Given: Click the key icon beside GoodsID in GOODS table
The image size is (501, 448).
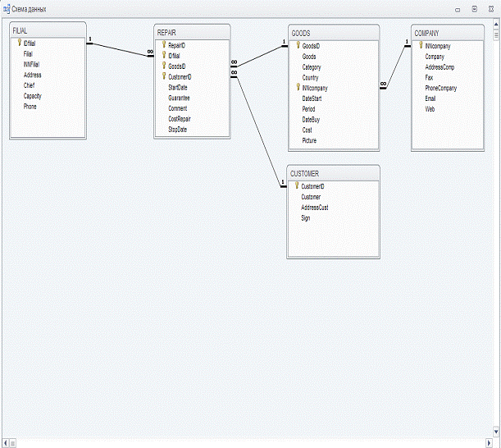Looking at the screenshot, I should point(297,45).
